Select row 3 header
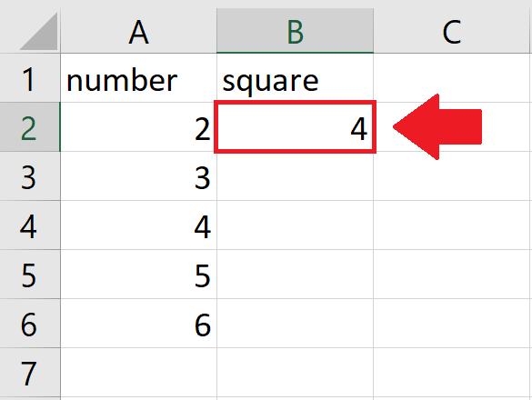Screen dimensions: 532x400 [30, 176]
